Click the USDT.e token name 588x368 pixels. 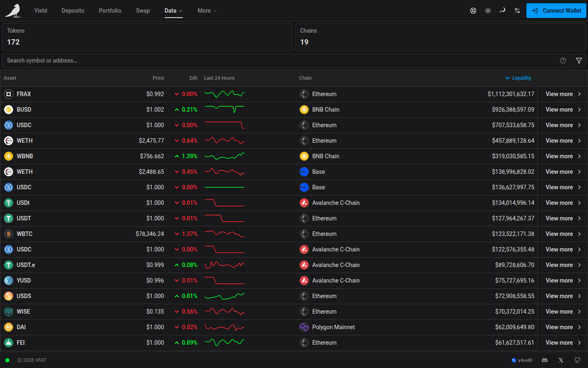point(26,265)
